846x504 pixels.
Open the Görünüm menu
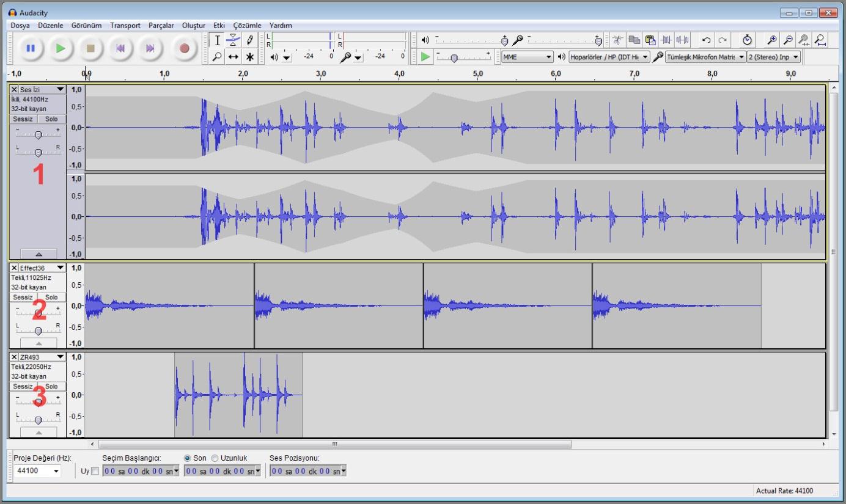point(86,26)
